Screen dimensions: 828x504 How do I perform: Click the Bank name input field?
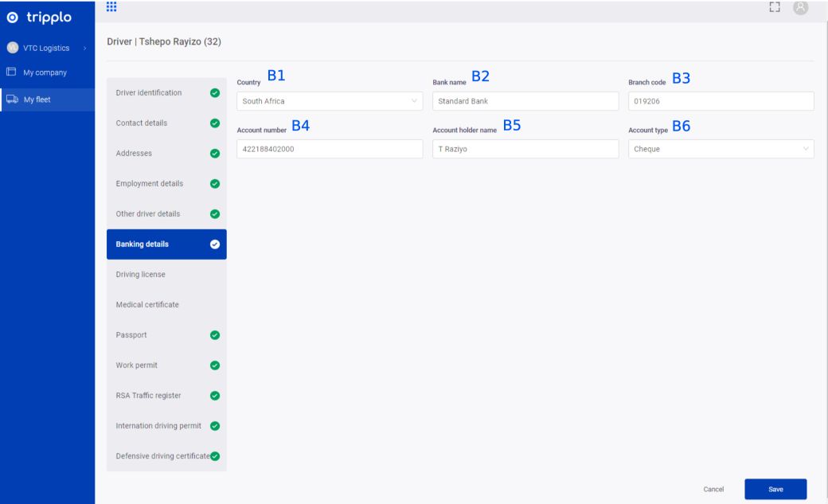tap(525, 101)
